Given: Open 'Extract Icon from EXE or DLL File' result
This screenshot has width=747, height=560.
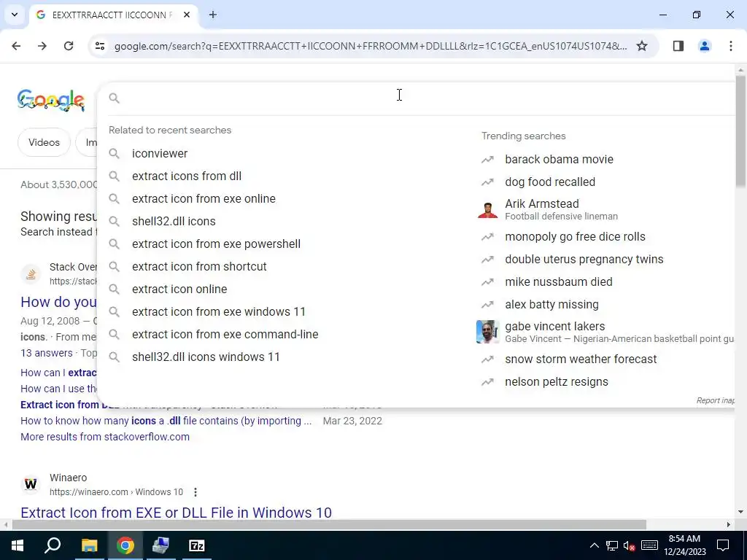Looking at the screenshot, I should click(176, 513).
